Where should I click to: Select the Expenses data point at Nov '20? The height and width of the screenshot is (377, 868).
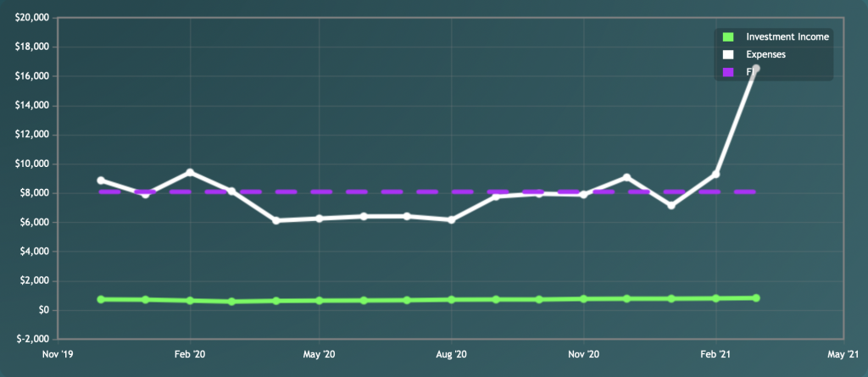click(x=583, y=195)
